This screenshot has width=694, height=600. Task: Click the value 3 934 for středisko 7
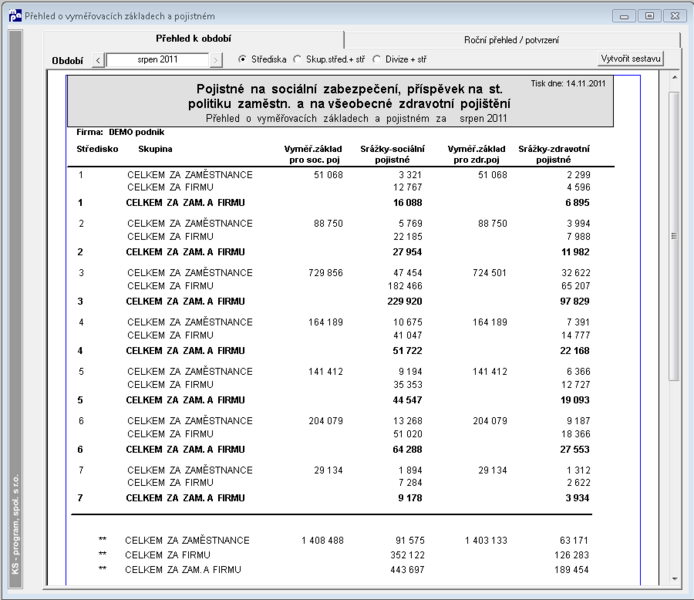click(577, 498)
